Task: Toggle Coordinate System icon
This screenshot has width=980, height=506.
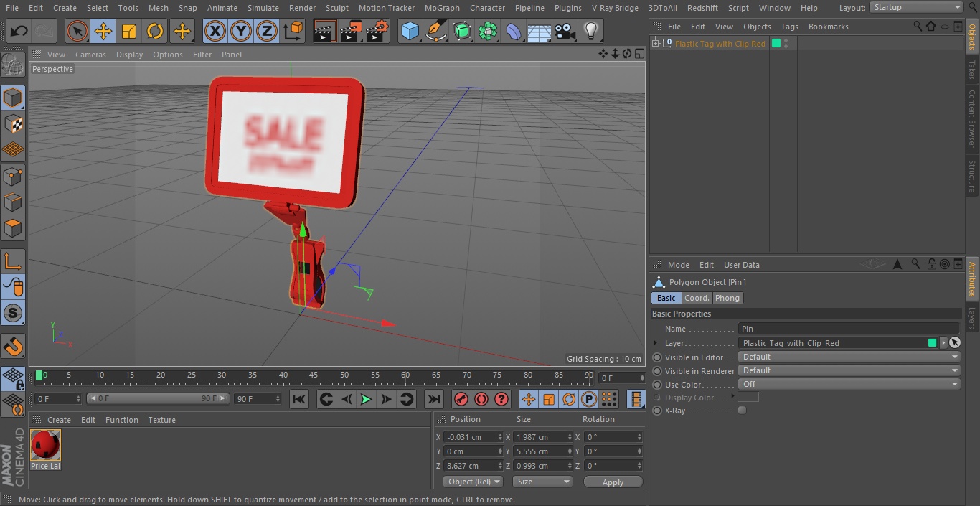Action: [293, 31]
